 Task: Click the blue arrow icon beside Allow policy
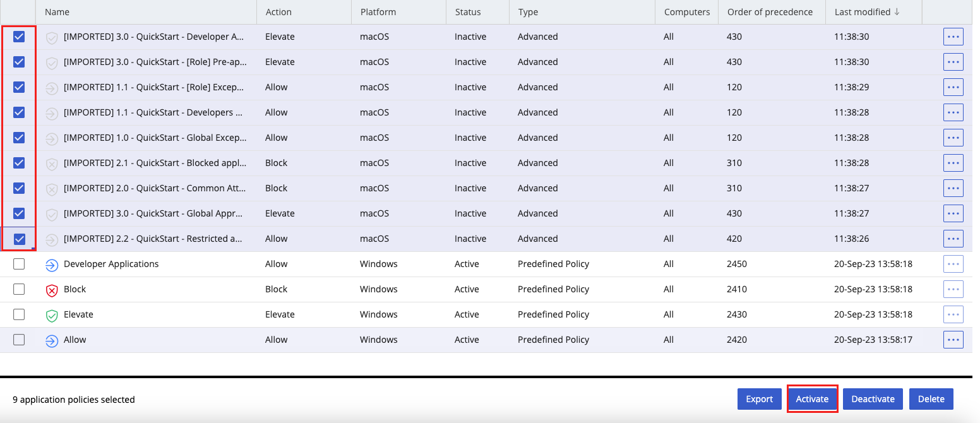[x=52, y=340]
